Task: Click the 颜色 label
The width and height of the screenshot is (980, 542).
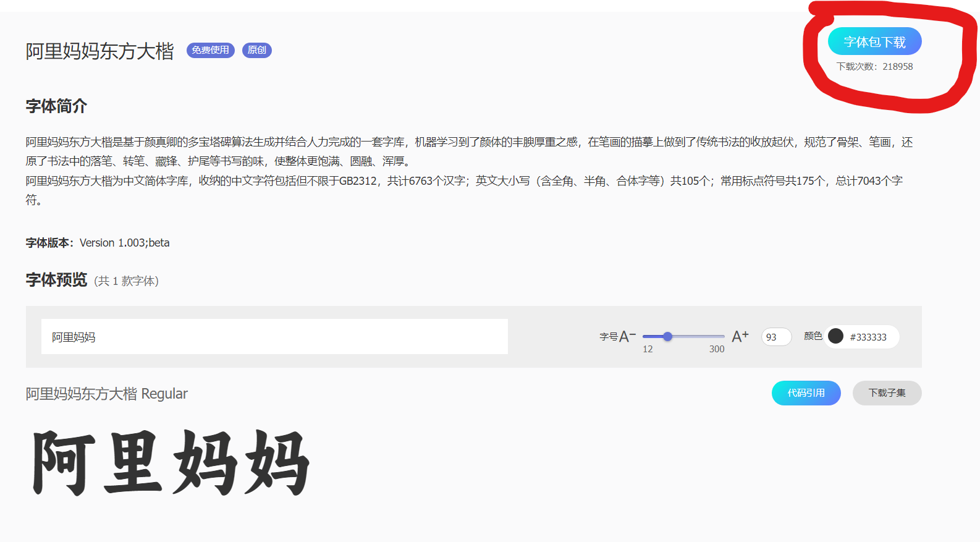Action: pos(813,336)
